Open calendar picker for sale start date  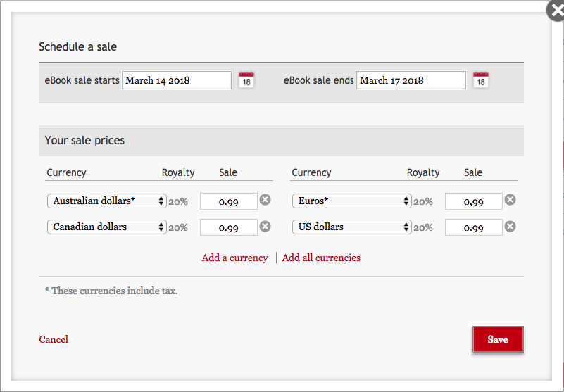click(x=246, y=80)
